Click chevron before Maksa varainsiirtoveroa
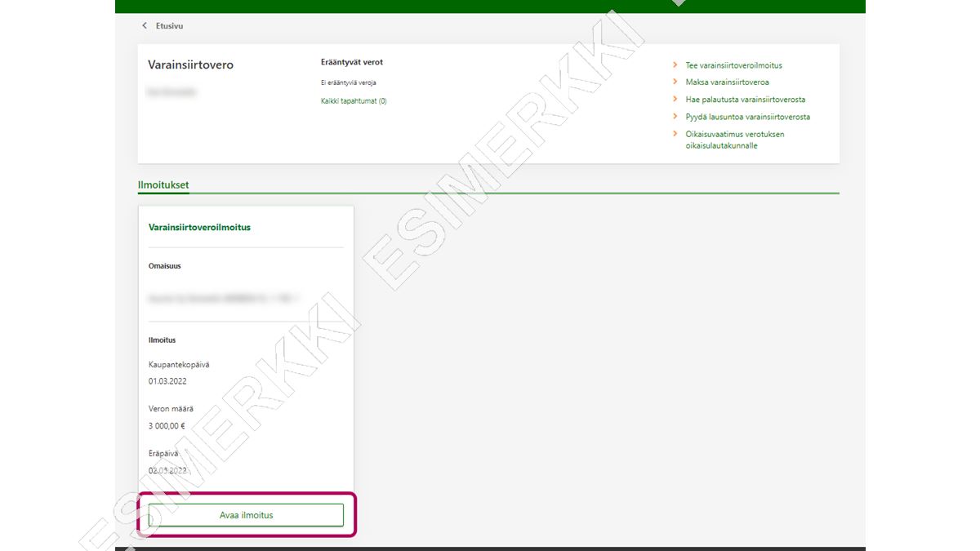Image resolution: width=980 pixels, height=551 pixels. point(675,82)
